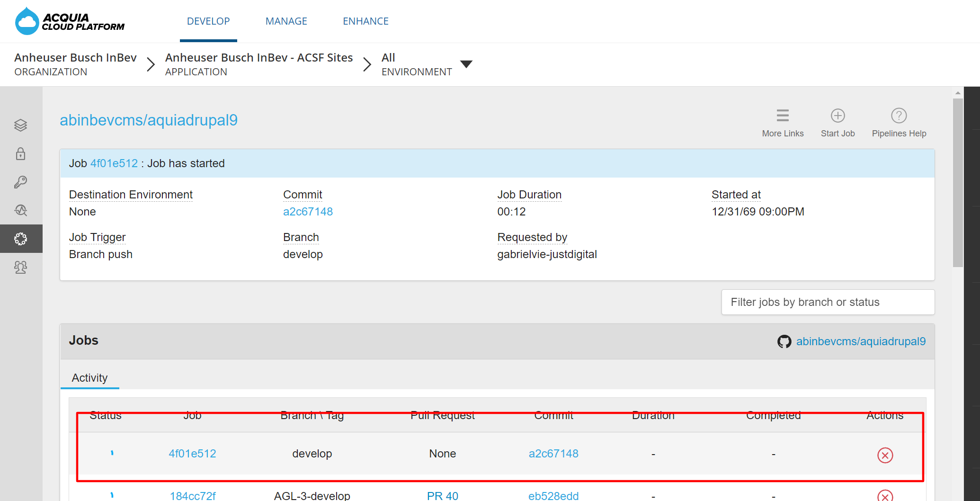Image resolution: width=980 pixels, height=501 pixels.
Task: Open More Links hamburger menu
Action: [783, 116]
